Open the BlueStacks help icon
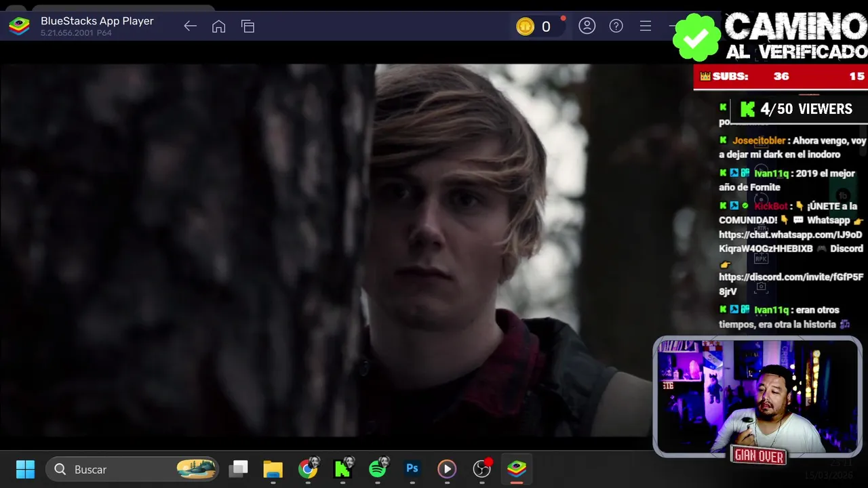 pos(616,26)
